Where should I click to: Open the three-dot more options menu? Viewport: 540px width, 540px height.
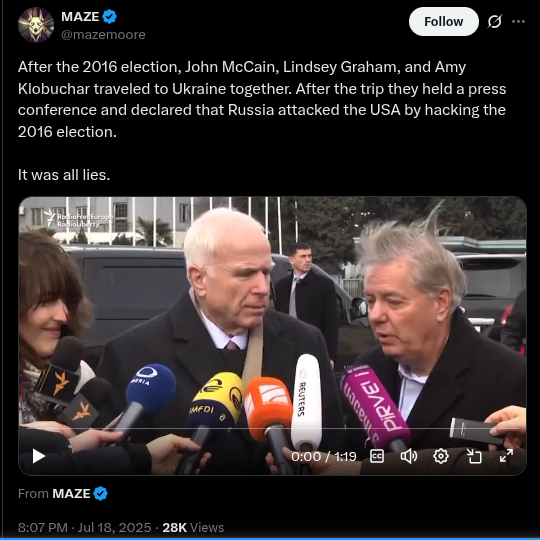[518, 21]
